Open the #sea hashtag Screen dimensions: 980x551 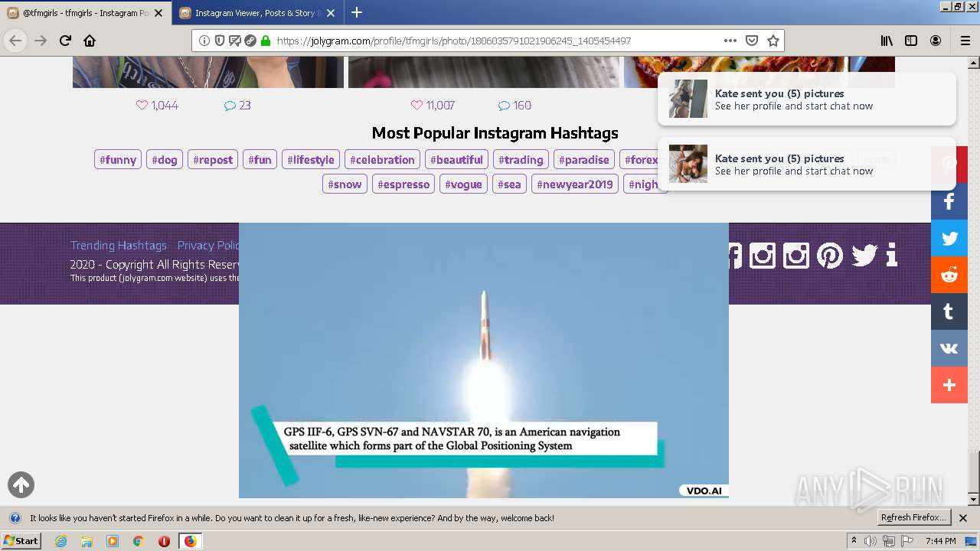coord(509,184)
